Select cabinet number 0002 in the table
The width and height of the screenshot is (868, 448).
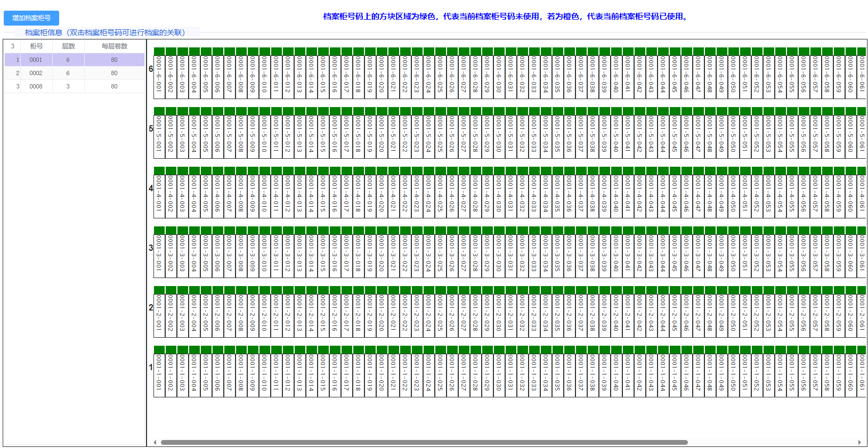36,73
